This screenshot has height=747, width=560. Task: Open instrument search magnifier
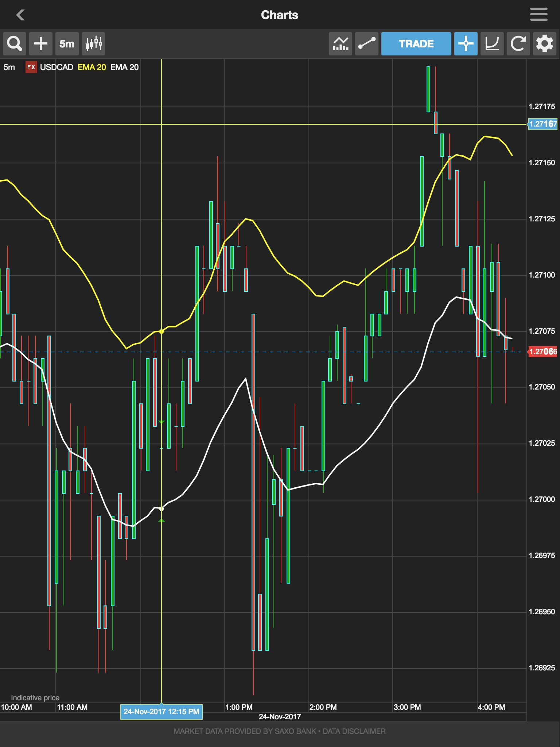[x=15, y=44]
